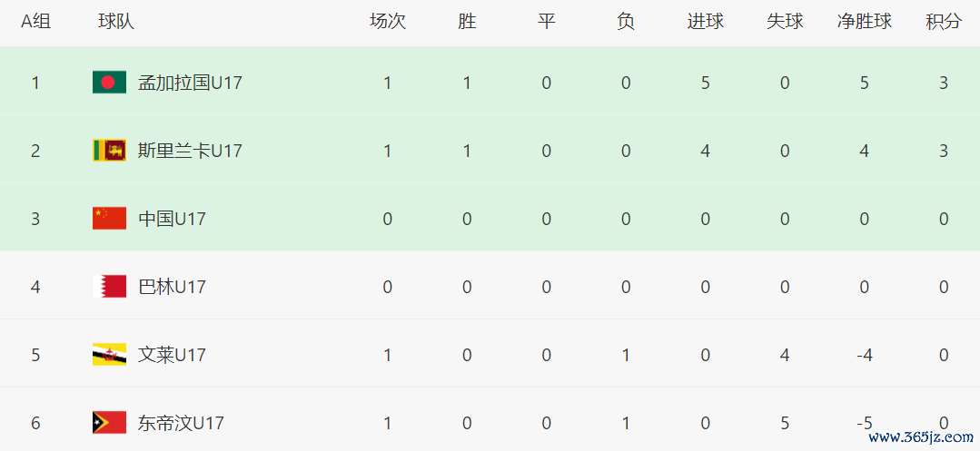This screenshot has width=980, height=451.
Task: Click the Timor-Leste flag icon
Action: [x=109, y=423]
